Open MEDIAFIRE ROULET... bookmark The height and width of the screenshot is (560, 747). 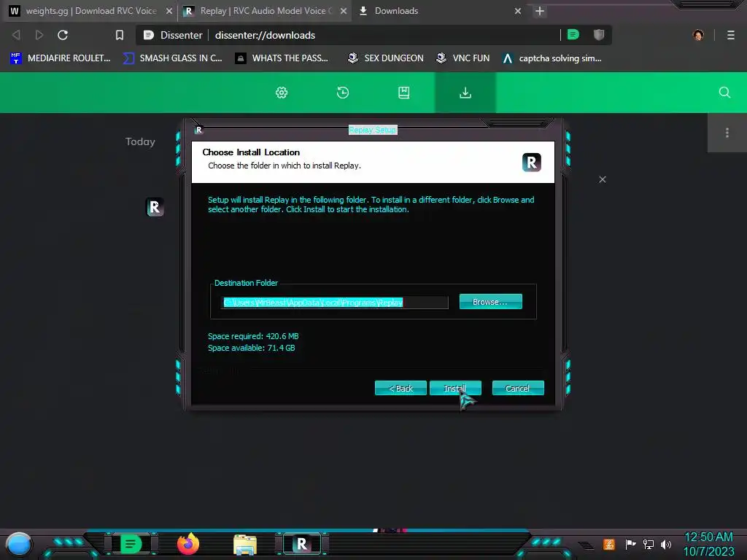61,58
